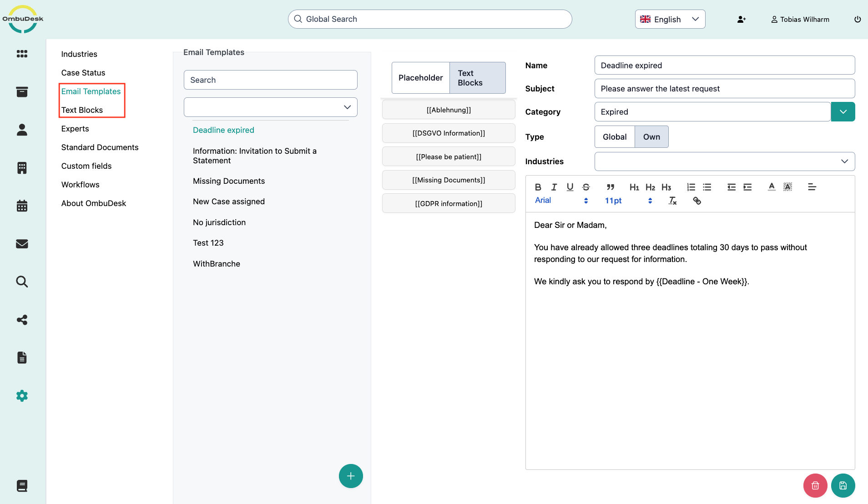Open the magnifier search icon in sidebar
The width and height of the screenshot is (868, 504).
pyautogui.click(x=22, y=282)
